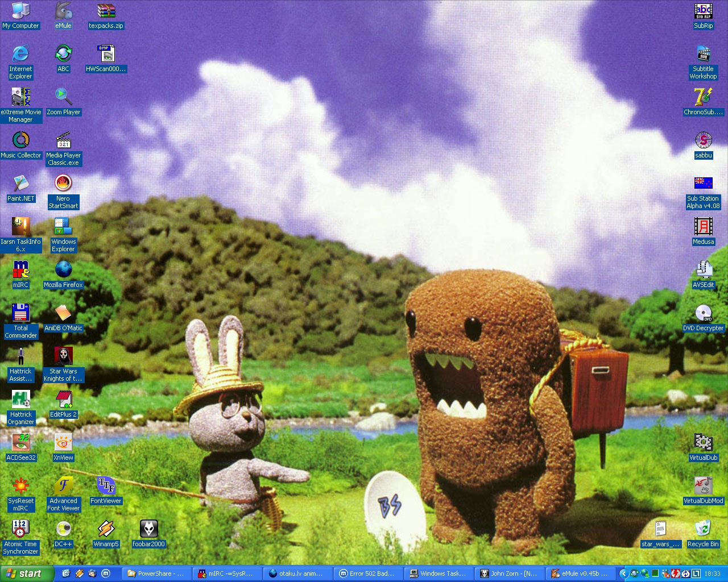728x582 pixels.
Task: Launch SubRip from the desktop
Action: [x=703, y=15]
